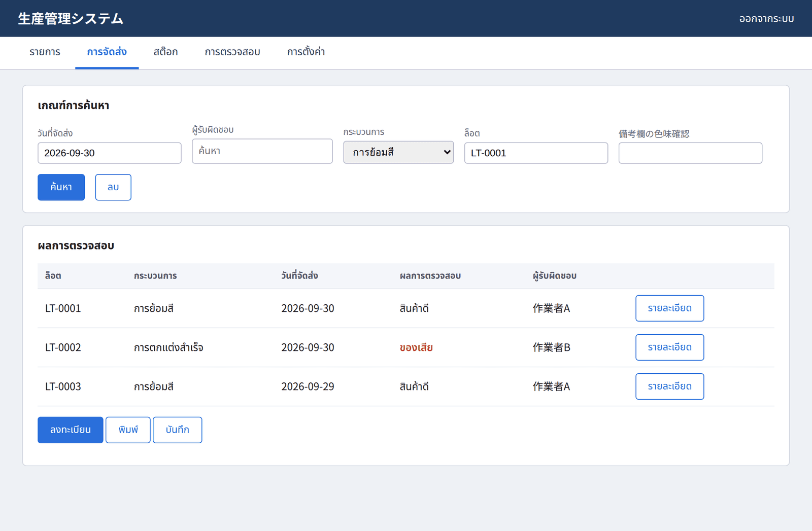The width and height of the screenshot is (812, 531).
Task: Click the 生産管理システム title
Action: pos(71,19)
